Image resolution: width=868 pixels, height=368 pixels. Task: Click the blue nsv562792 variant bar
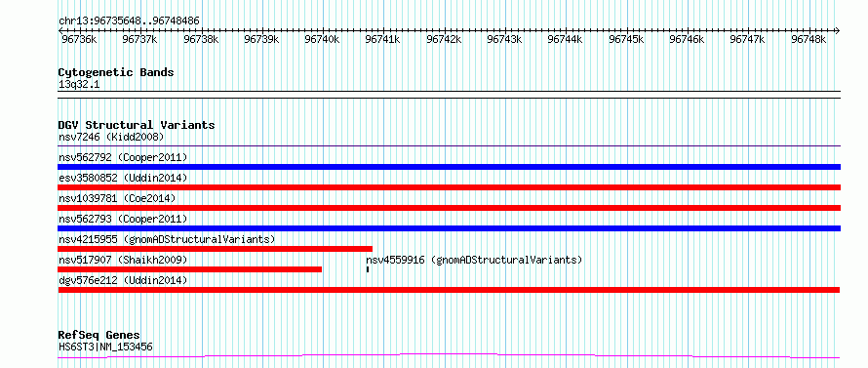(x=449, y=167)
